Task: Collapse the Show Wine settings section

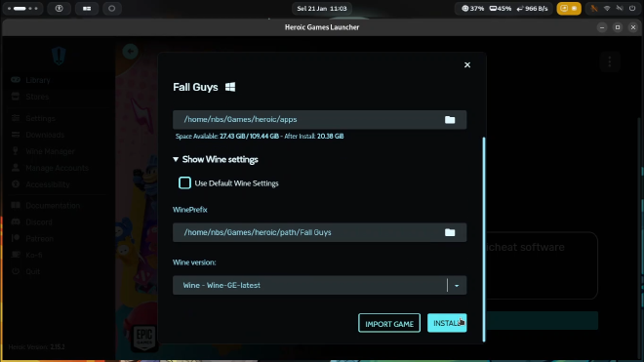Action: point(216,159)
